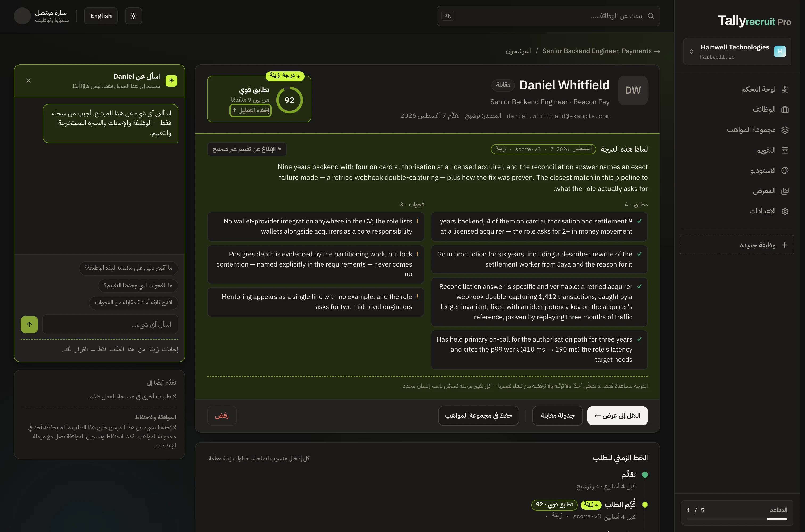The height and width of the screenshot is (532, 805).
Task: Collapse reasoning with إخفاء التعليل
Action: pyautogui.click(x=250, y=110)
